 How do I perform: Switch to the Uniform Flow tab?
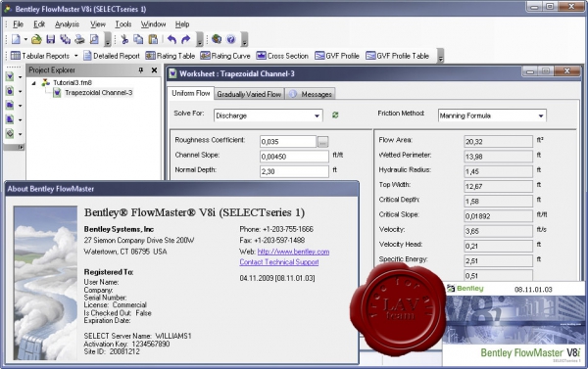pyautogui.click(x=190, y=93)
